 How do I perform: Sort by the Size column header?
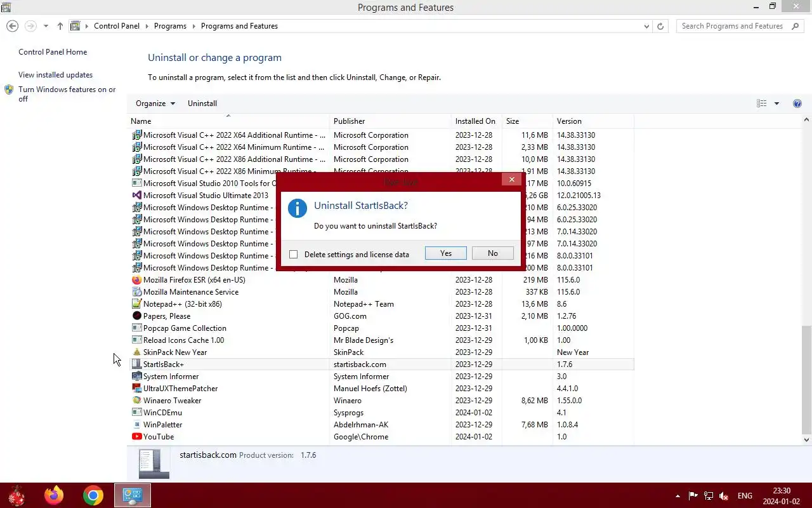click(x=527, y=121)
